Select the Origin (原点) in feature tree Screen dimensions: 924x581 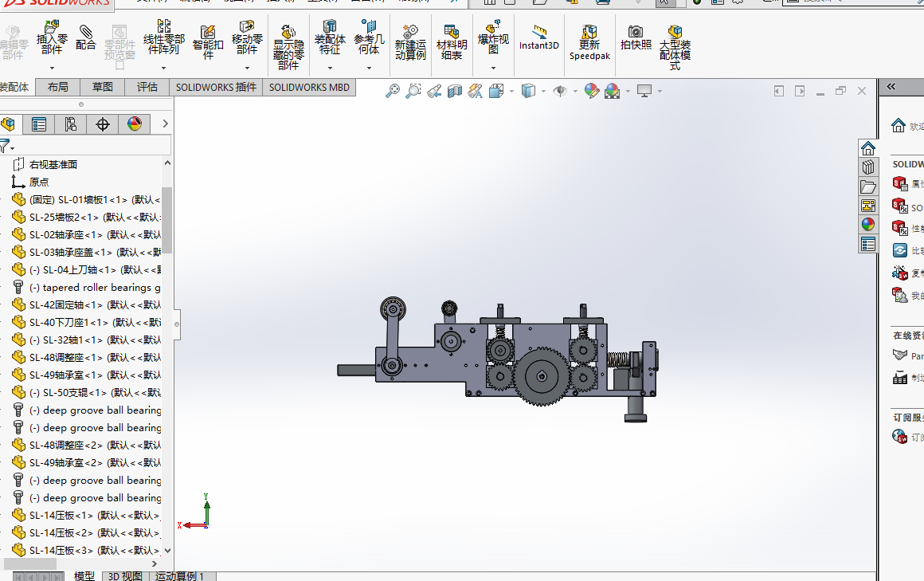39,183
